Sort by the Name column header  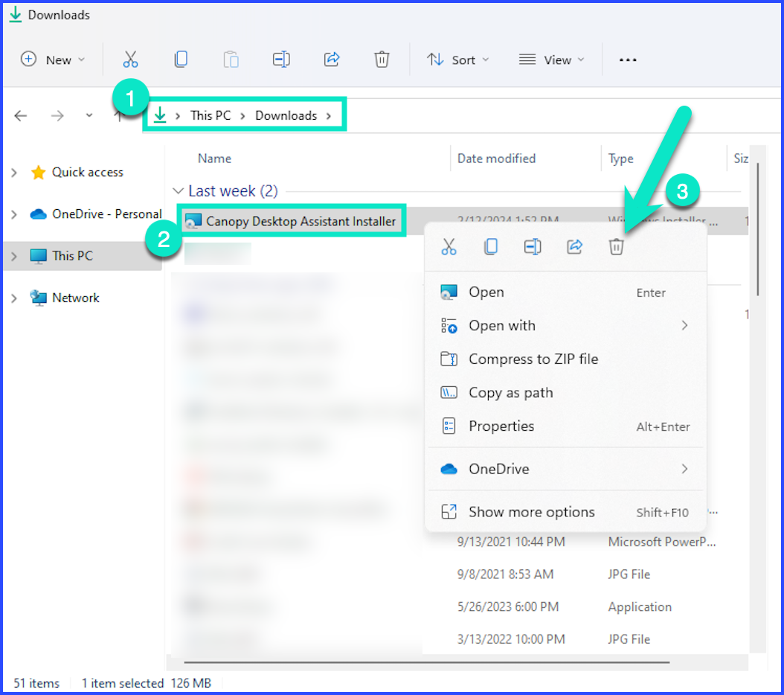(x=214, y=158)
